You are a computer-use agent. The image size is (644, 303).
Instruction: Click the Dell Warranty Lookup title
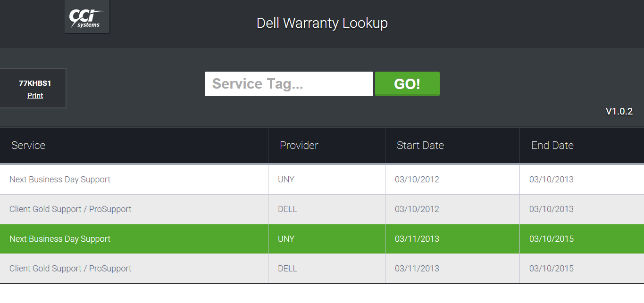(x=322, y=23)
